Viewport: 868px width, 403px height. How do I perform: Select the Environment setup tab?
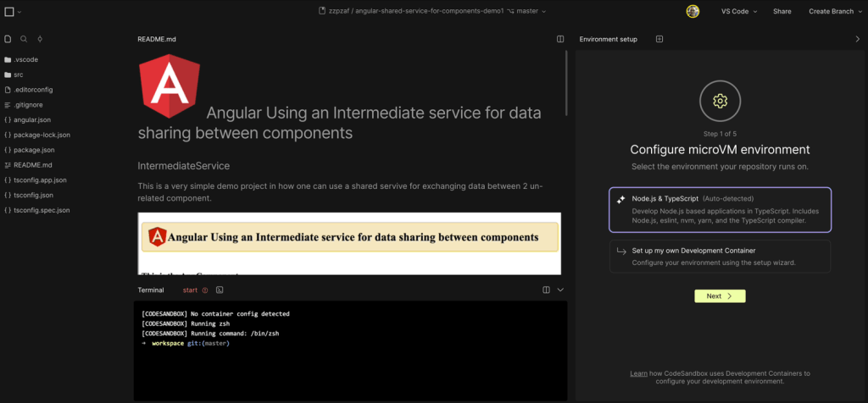(x=609, y=39)
